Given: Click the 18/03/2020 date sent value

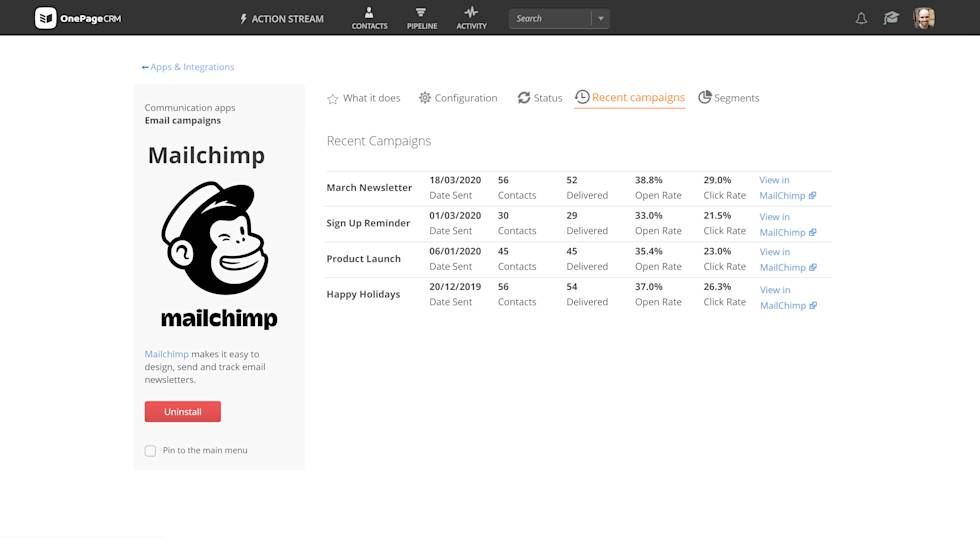Looking at the screenshot, I should tap(455, 180).
